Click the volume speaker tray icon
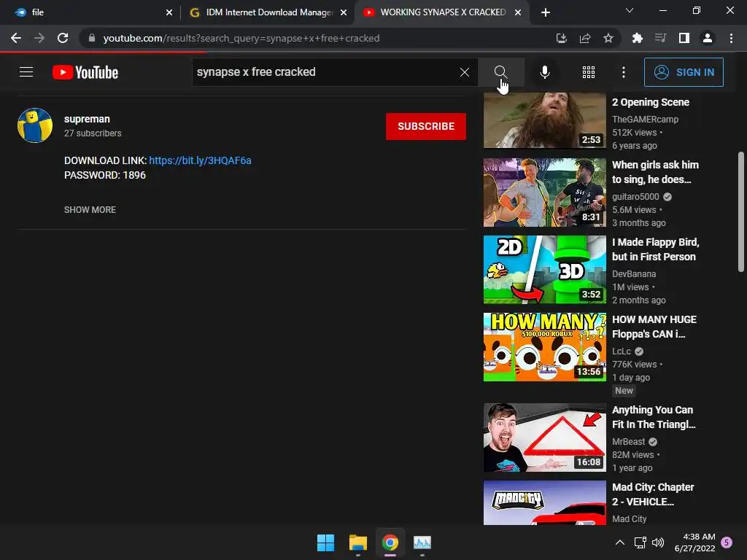This screenshot has height=560, width=747. (x=658, y=542)
